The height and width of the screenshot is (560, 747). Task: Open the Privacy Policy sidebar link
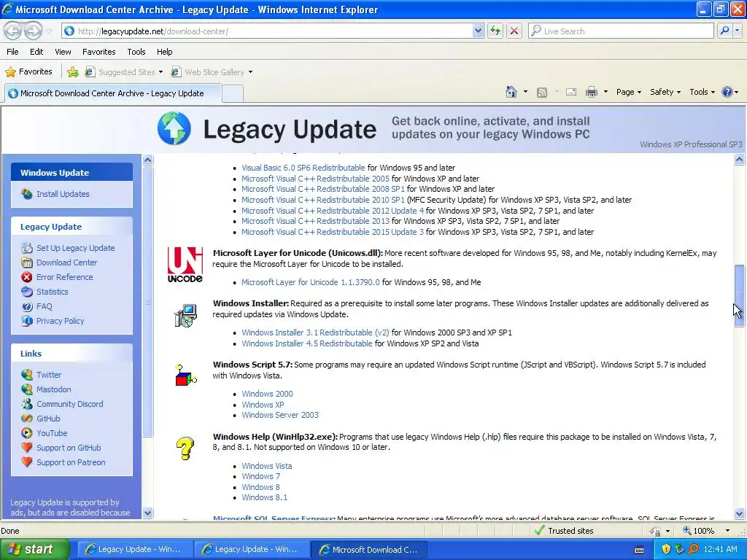coord(61,321)
